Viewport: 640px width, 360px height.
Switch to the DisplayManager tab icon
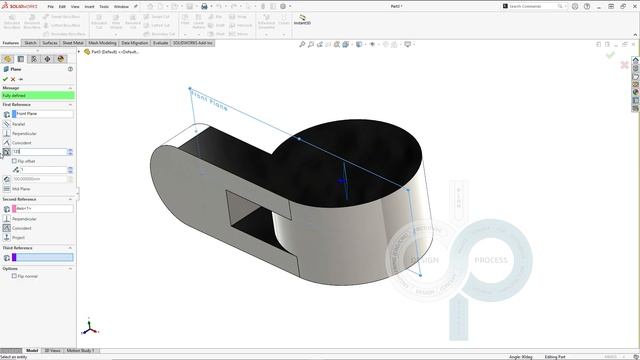pyautogui.click(x=61, y=59)
